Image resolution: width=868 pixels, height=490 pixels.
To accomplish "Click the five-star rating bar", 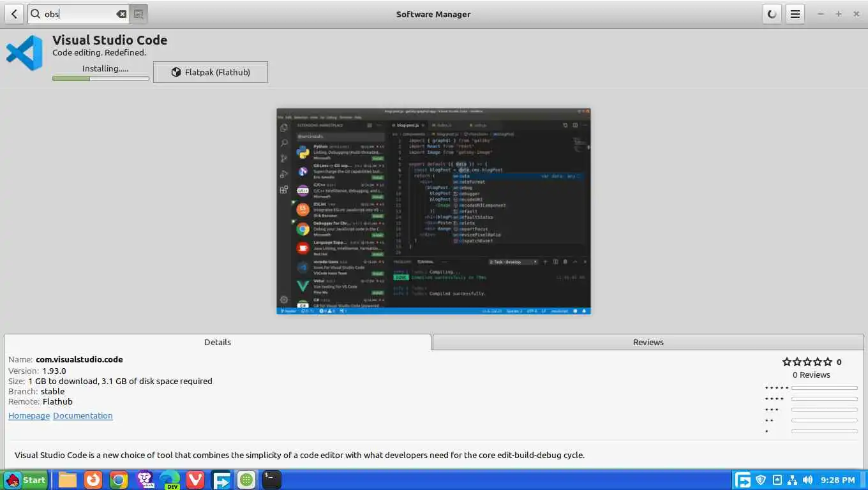I will 824,388.
